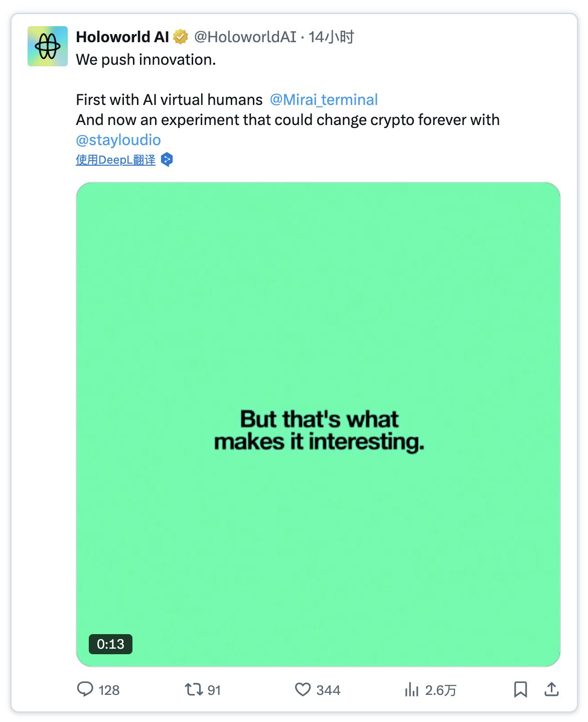
Task: Click the 128 replies count
Action: (109, 690)
